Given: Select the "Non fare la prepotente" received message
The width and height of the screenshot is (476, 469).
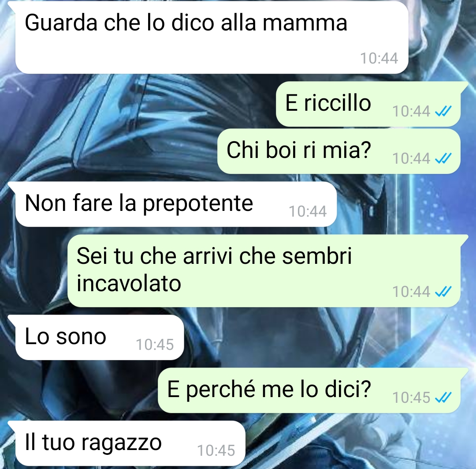Looking at the screenshot, I should (x=176, y=204).
